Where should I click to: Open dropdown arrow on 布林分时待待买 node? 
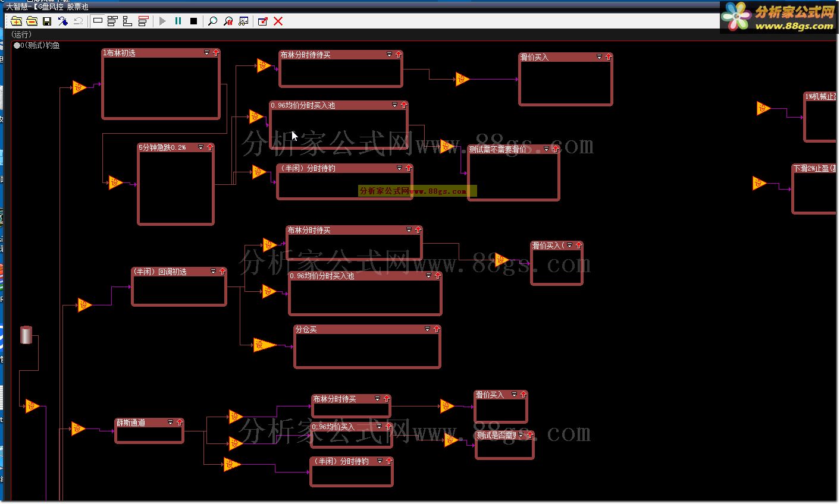click(x=390, y=54)
